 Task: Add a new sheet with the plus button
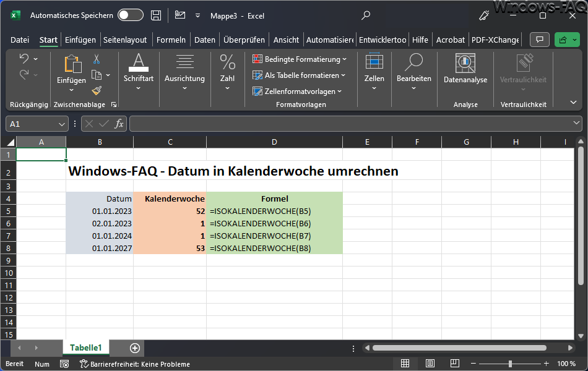click(x=135, y=348)
